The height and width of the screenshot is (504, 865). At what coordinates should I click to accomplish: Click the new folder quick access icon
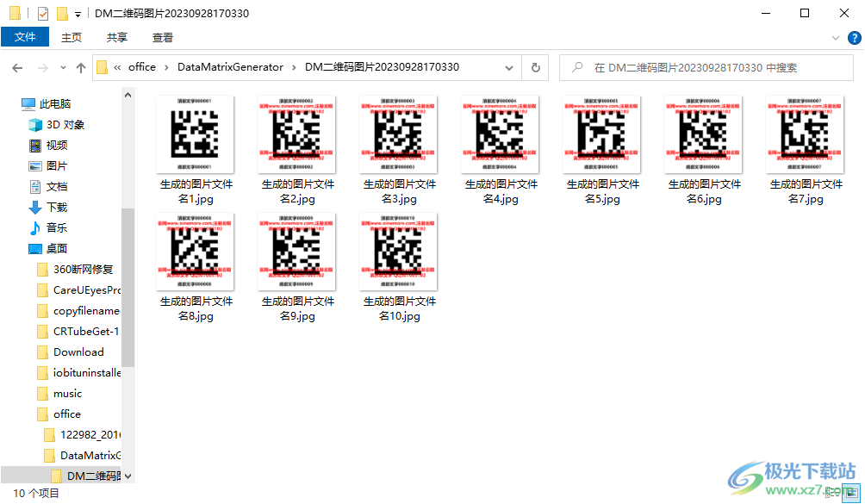point(62,13)
